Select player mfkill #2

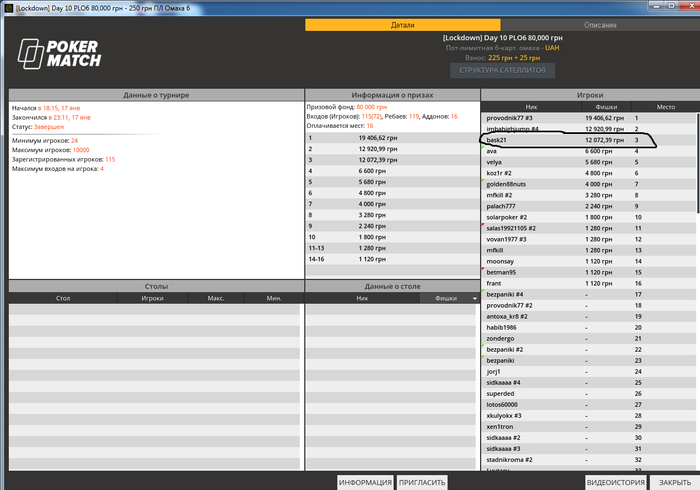coord(588,195)
